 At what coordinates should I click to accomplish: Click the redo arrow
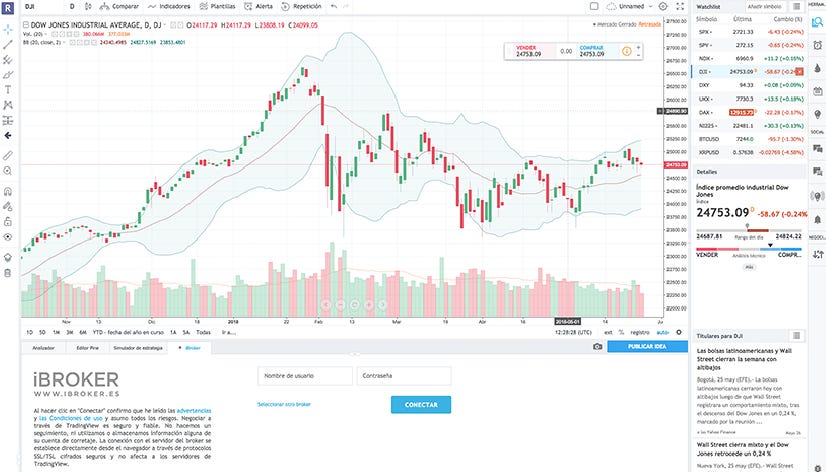coord(346,6)
